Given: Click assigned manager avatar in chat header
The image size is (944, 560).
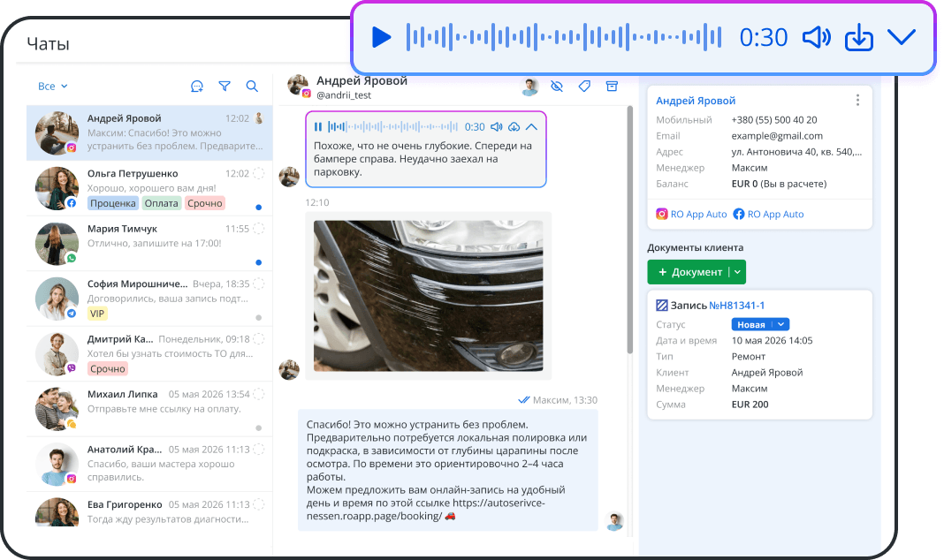Looking at the screenshot, I should click(529, 87).
